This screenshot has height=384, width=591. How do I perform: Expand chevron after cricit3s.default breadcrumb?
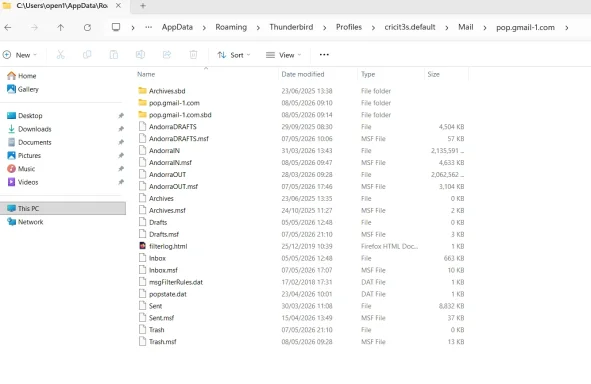447,28
